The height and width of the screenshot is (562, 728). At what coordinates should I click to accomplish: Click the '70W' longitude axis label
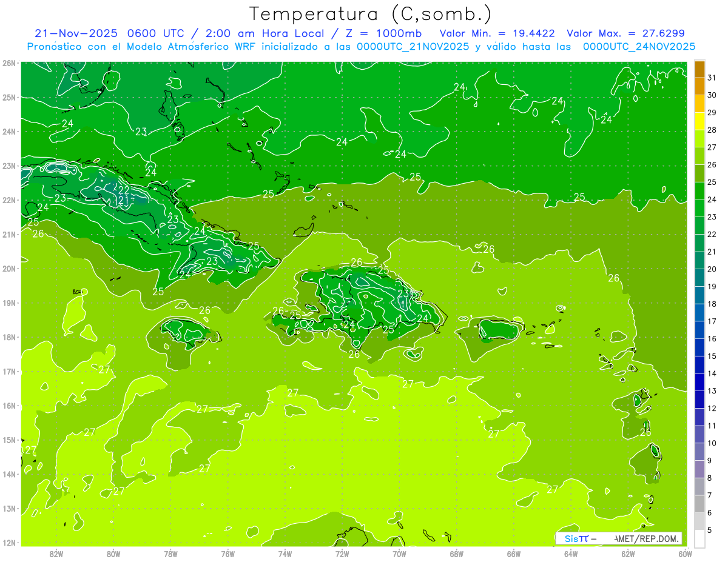point(399,553)
